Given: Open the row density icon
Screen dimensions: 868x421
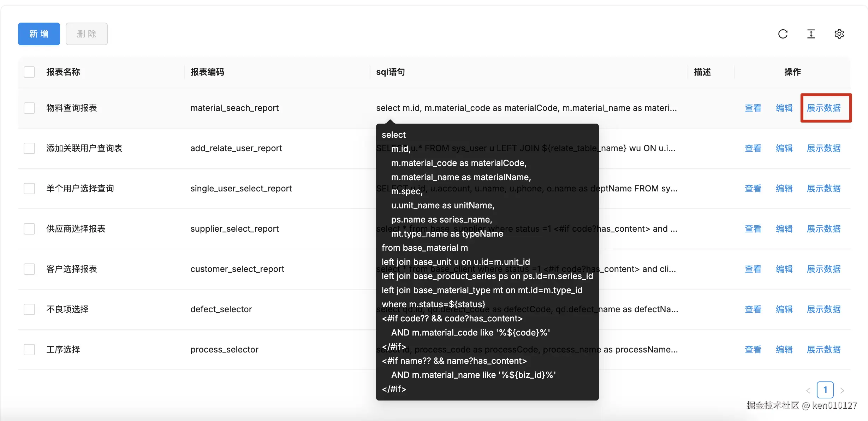Looking at the screenshot, I should 811,34.
